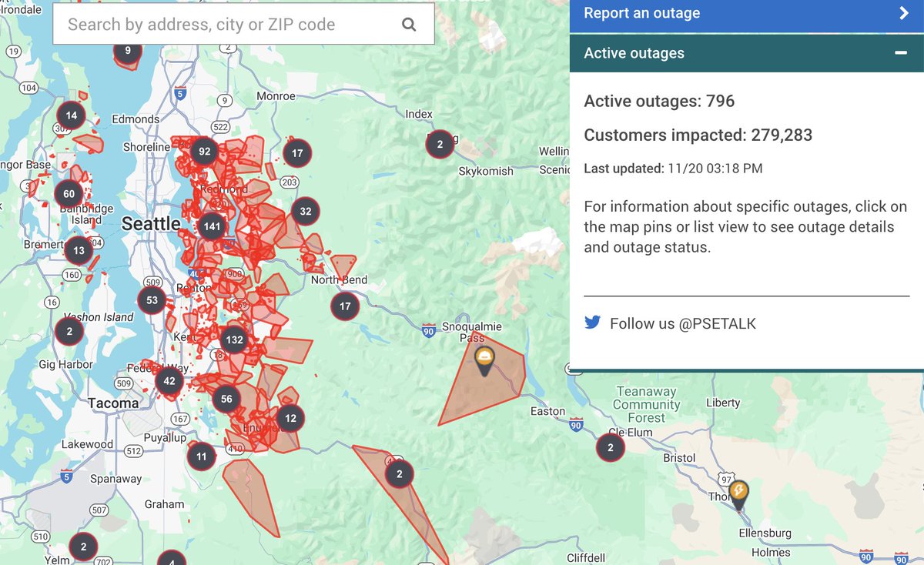Click the crew hardhat pin near Snoqualmie Pass
924x565 pixels.
click(484, 360)
